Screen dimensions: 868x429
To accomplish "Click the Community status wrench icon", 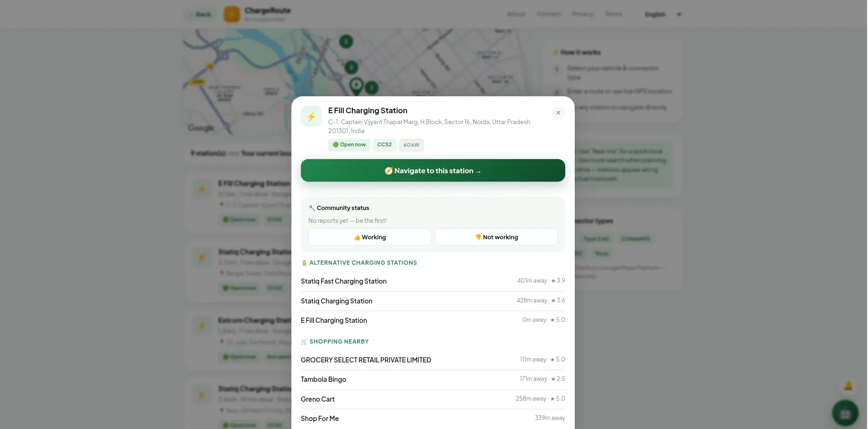I will [x=312, y=208].
